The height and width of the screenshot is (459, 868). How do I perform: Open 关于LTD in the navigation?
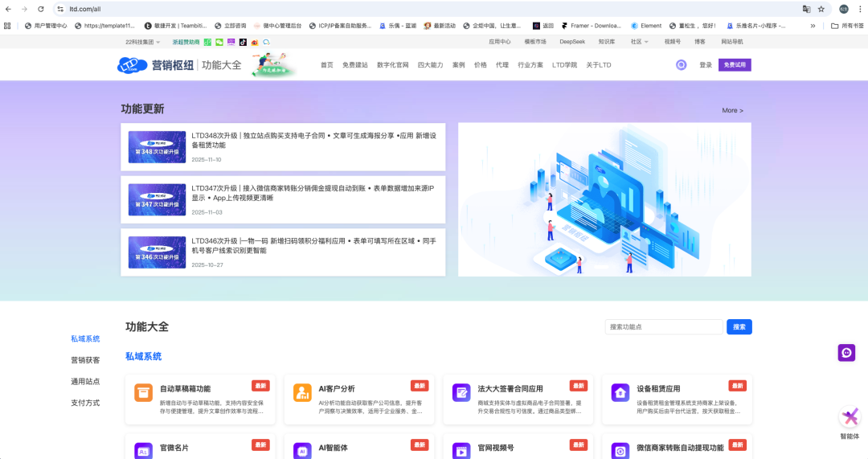tap(599, 65)
